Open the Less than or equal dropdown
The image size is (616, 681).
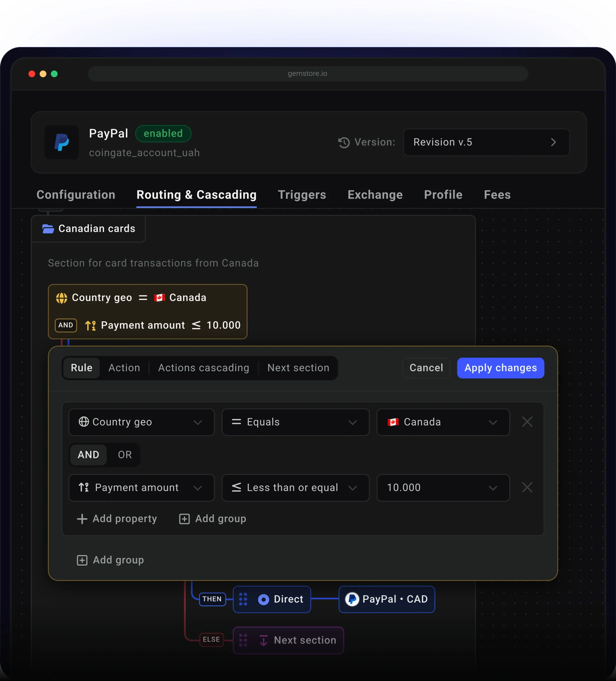295,487
